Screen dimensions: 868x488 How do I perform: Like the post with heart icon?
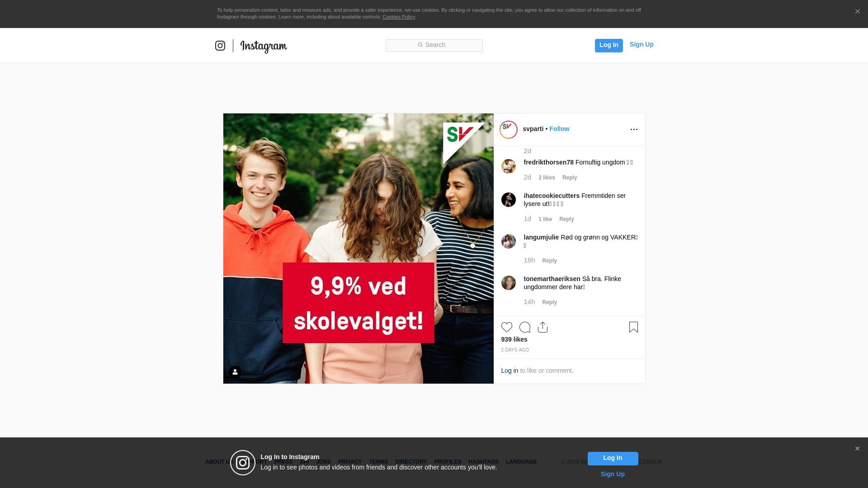tap(507, 327)
